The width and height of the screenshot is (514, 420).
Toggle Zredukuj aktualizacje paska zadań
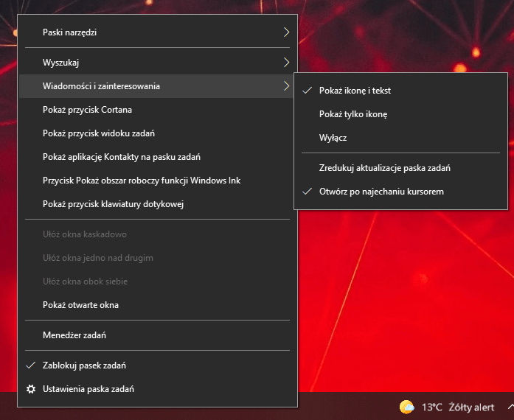[x=400, y=168]
